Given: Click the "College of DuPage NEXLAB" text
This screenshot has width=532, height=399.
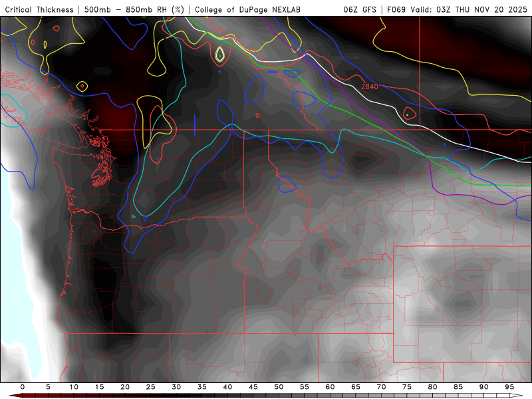Looking at the screenshot, I should (x=247, y=10).
